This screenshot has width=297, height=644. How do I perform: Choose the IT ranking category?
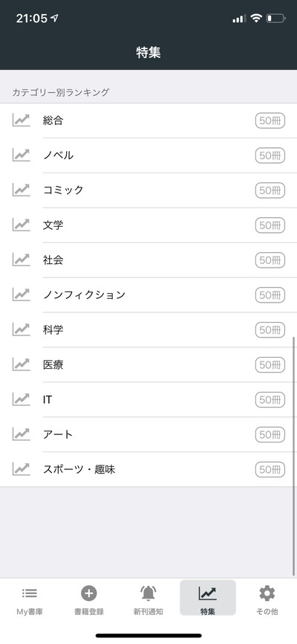[148, 399]
